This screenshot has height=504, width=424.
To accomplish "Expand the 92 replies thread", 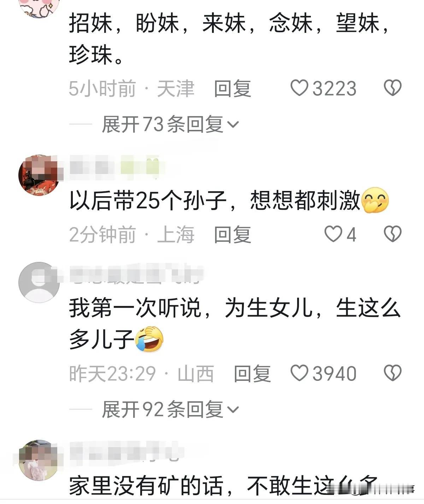I will (x=170, y=409).
